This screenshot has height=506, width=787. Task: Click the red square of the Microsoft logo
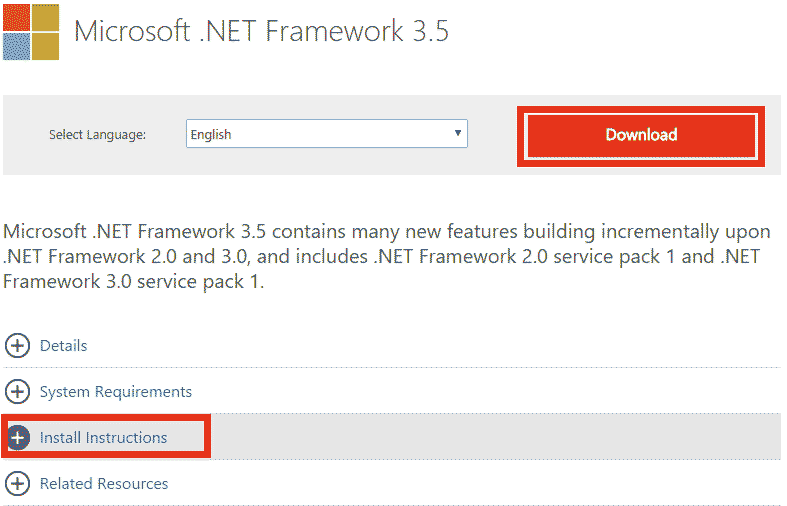click(15, 17)
